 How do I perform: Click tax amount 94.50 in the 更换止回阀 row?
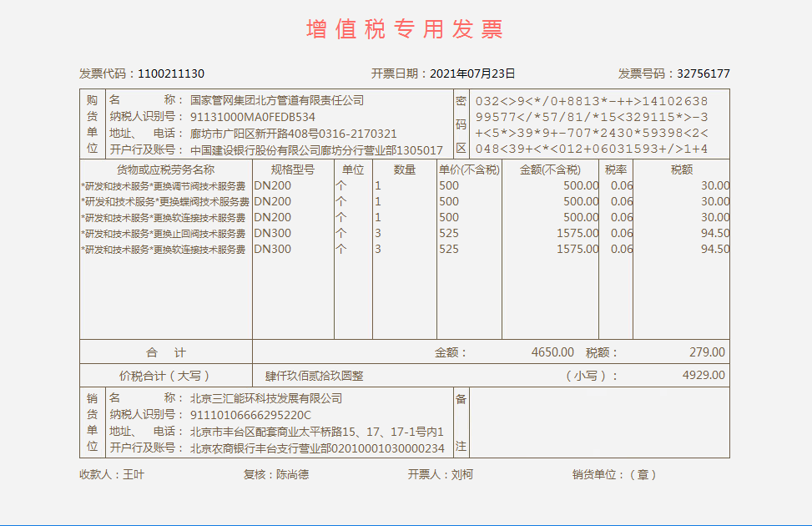[x=716, y=233]
